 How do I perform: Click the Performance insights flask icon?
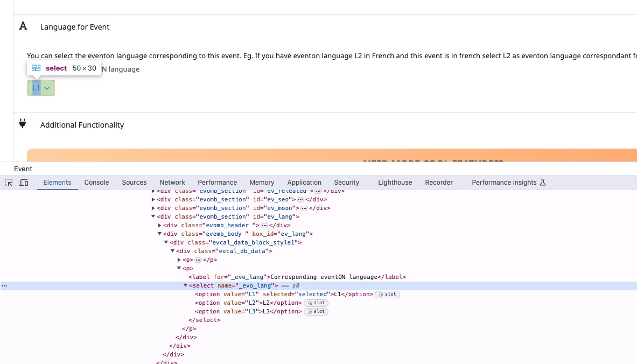(x=543, y=183)
